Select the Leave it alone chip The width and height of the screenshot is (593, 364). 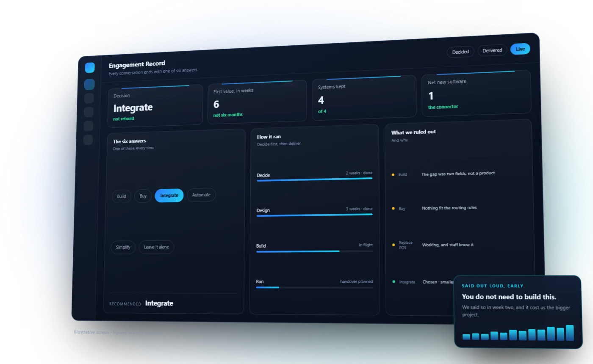tap(156, 247)
